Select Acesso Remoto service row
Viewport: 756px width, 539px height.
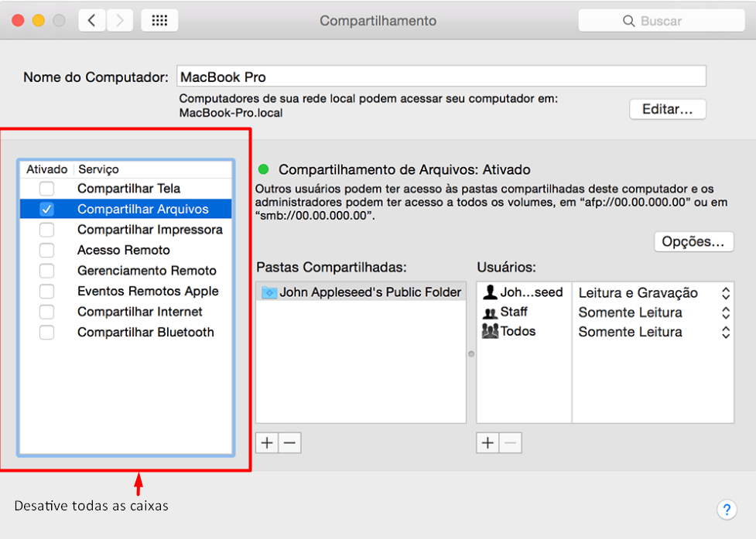click(126, 250)
